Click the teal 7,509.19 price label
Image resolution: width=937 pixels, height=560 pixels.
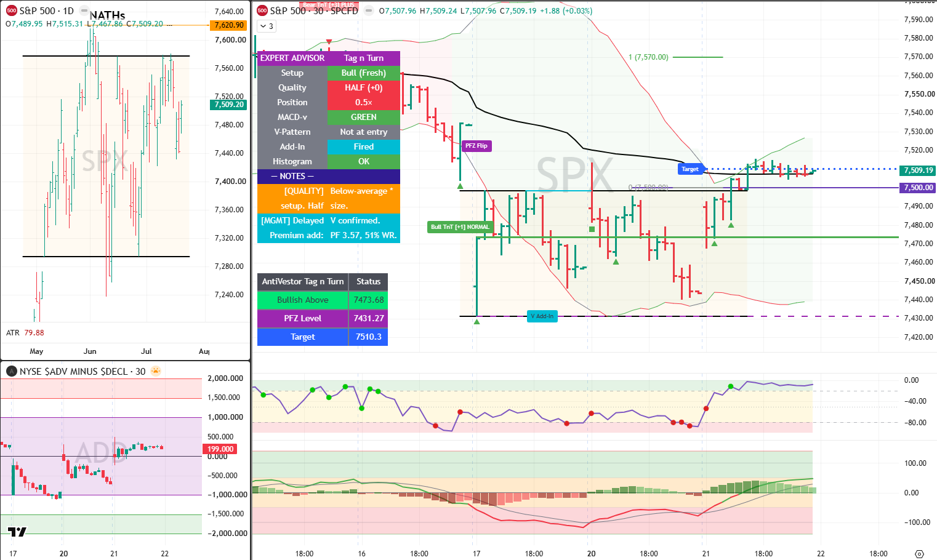(x=917, y=170)
